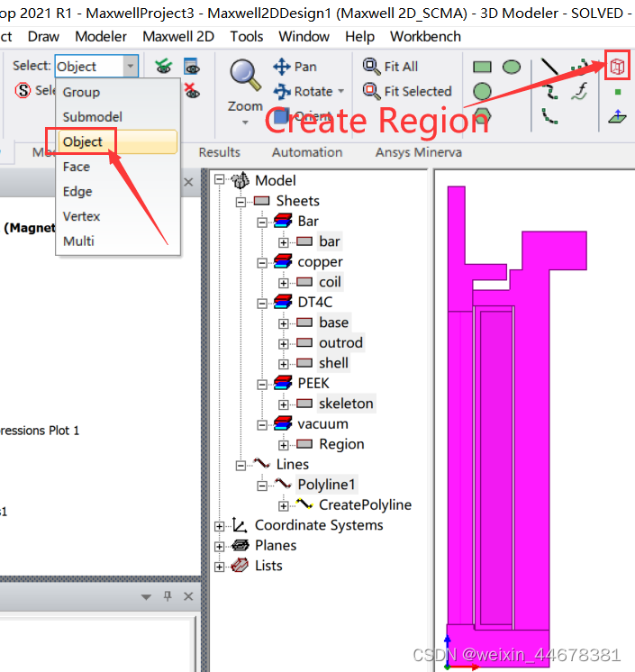This screenshot has height=672, width=635.
Task: Expand the Lists node
Action: coord(220,567)
